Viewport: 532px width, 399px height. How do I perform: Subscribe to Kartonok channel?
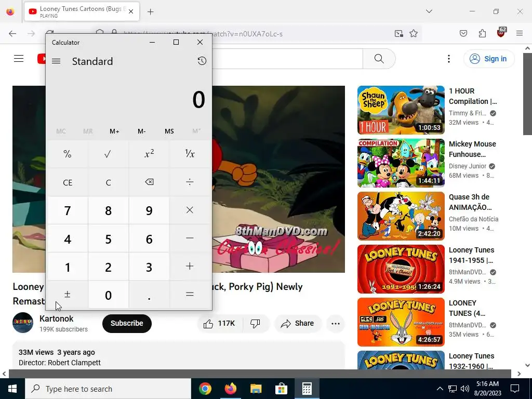point(127,323)
